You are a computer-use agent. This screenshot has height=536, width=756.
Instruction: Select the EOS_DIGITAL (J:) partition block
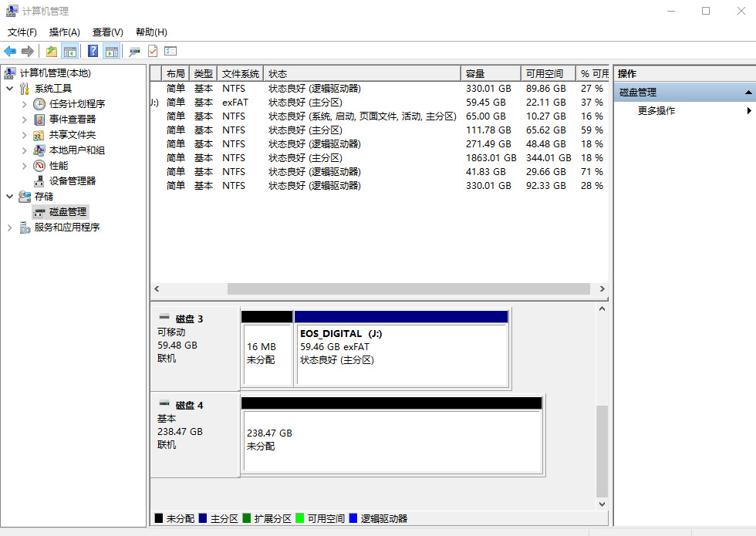tap(401, 353)
